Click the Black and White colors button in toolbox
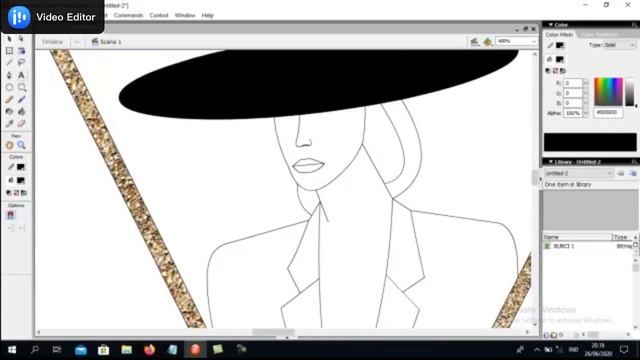This screenshot has height=360, width=640. [x=9, y=193]
